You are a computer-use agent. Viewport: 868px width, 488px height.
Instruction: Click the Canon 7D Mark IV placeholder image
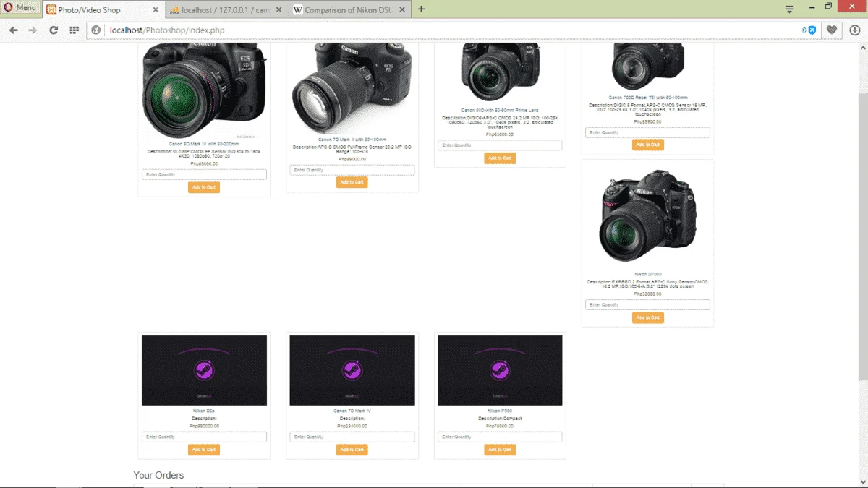click(x=352, y=370)
